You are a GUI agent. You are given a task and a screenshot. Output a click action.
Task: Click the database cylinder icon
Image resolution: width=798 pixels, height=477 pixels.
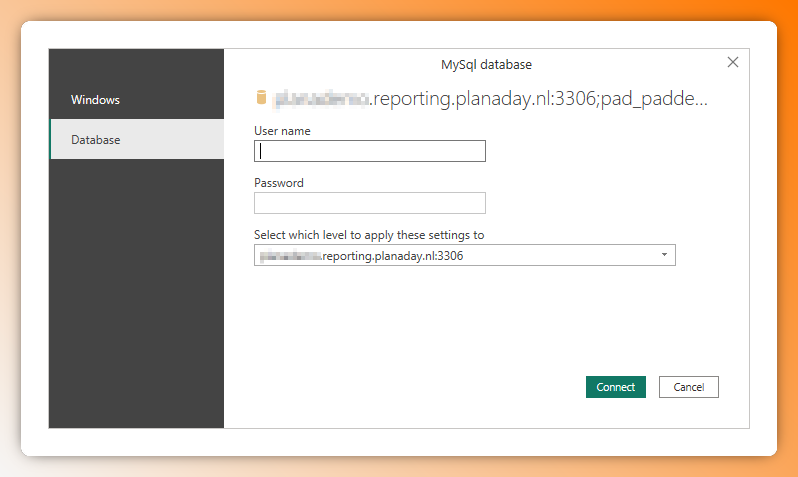coord(261,97)
